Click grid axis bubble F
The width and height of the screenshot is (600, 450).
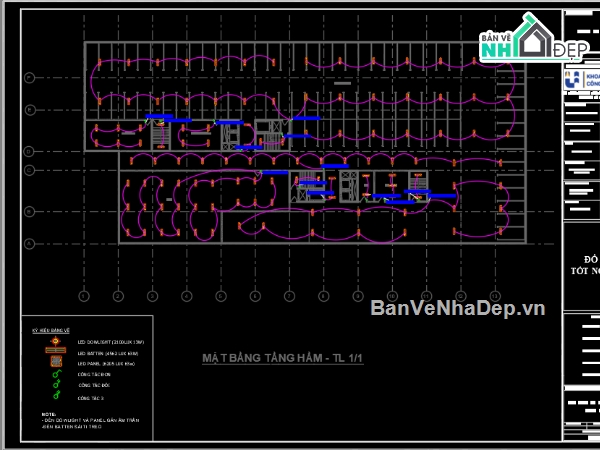coord(29,78)
